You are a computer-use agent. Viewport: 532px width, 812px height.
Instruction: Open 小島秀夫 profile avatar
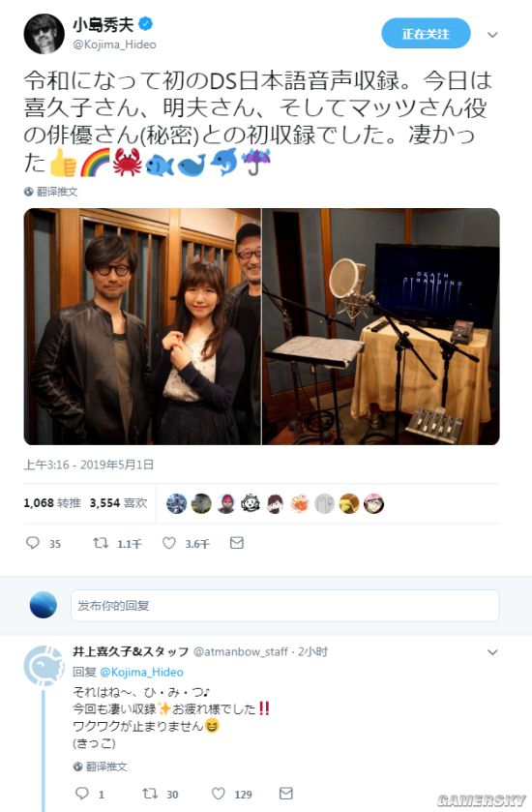(x=44, y=34)
